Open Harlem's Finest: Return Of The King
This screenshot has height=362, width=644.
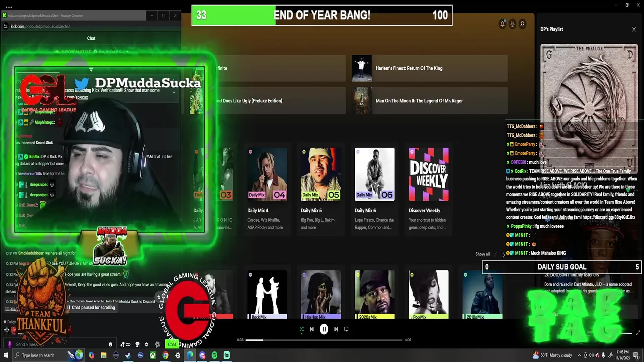tap(430, 68)
